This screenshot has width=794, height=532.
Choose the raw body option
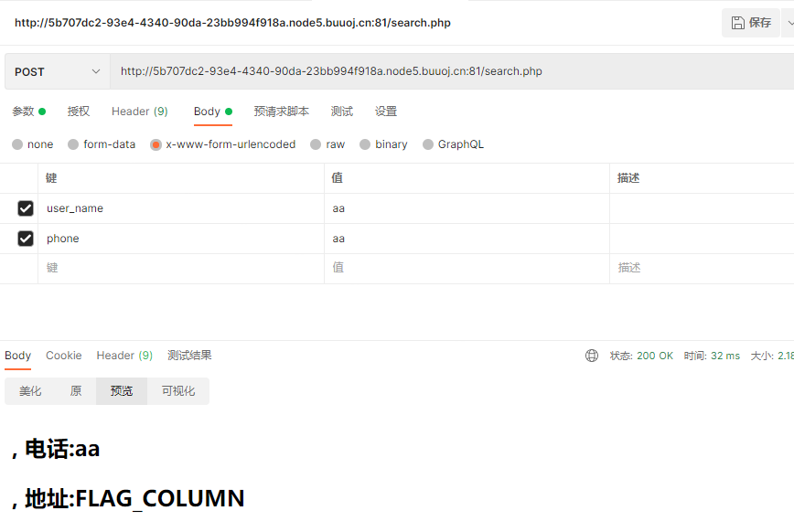click(316, 144)
